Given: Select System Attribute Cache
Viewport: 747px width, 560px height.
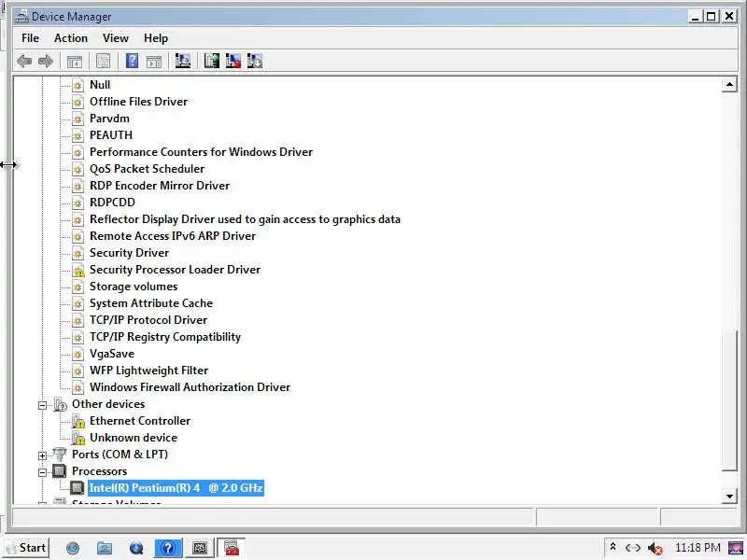Looking at the screenshot, I should pyautogui.click(x=151, y=303).
